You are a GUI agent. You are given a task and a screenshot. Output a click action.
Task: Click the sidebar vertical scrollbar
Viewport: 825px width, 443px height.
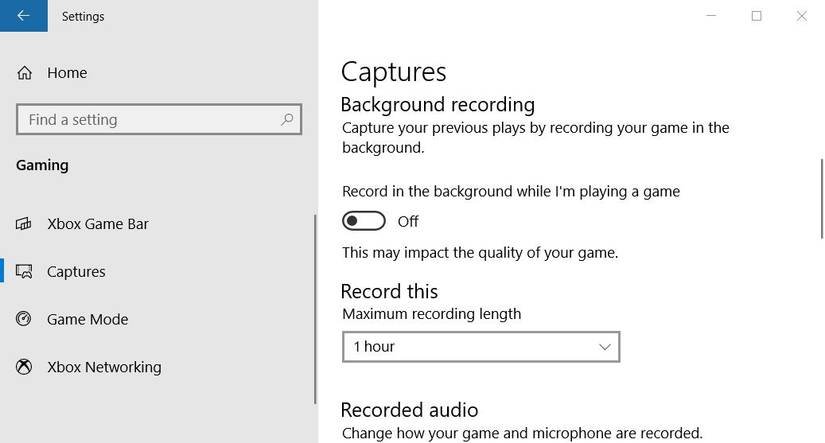(315, 300)
